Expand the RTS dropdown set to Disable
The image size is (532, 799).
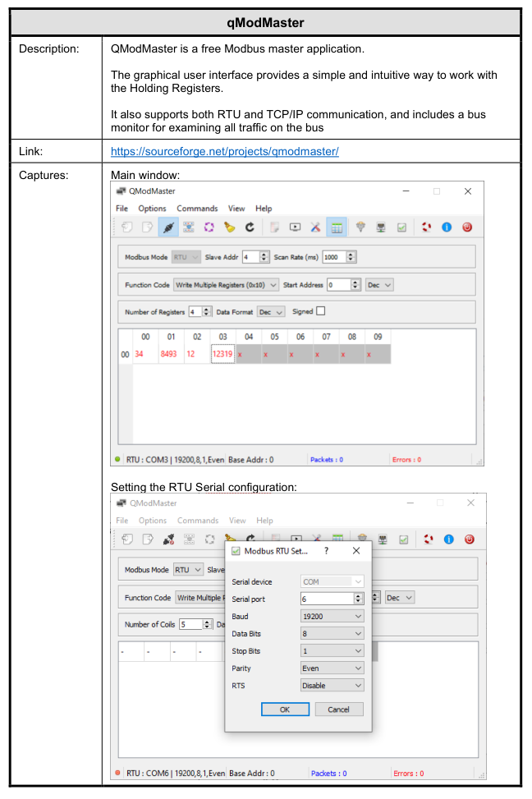(x=332, y=686)
